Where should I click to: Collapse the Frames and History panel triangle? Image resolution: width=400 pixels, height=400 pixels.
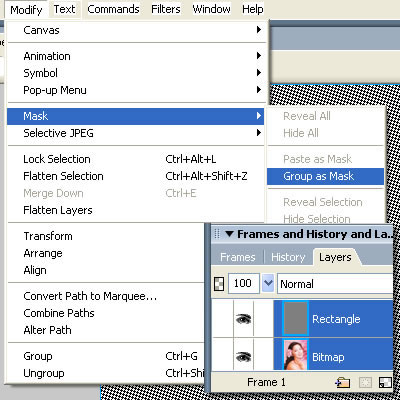[x=229, y=234]
